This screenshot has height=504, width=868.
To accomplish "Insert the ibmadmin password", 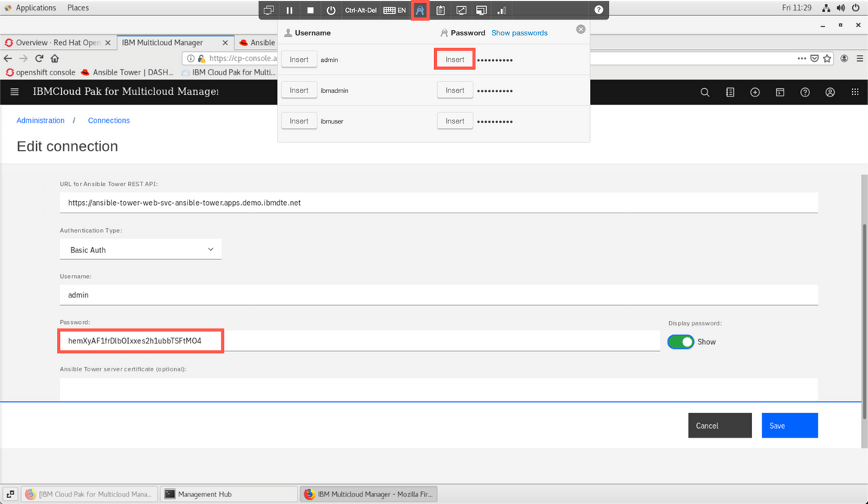I will (455, 90).
